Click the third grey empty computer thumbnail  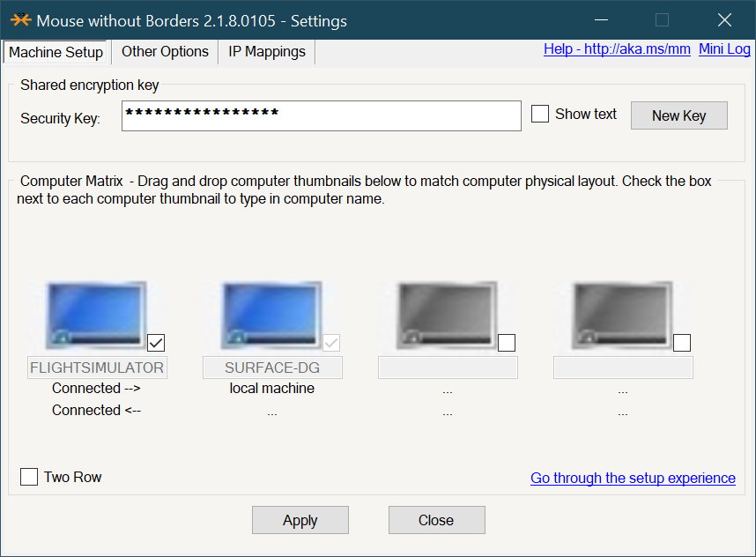click(x=447, y=316)
